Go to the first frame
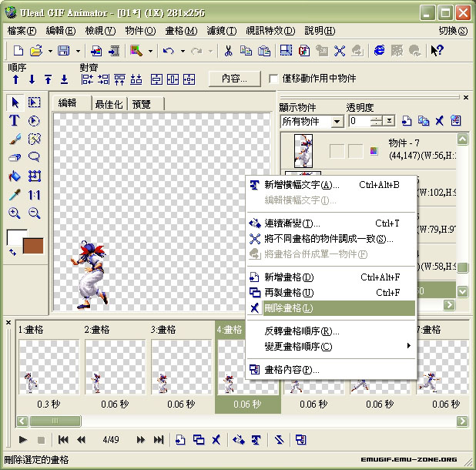 click(63, 439)
